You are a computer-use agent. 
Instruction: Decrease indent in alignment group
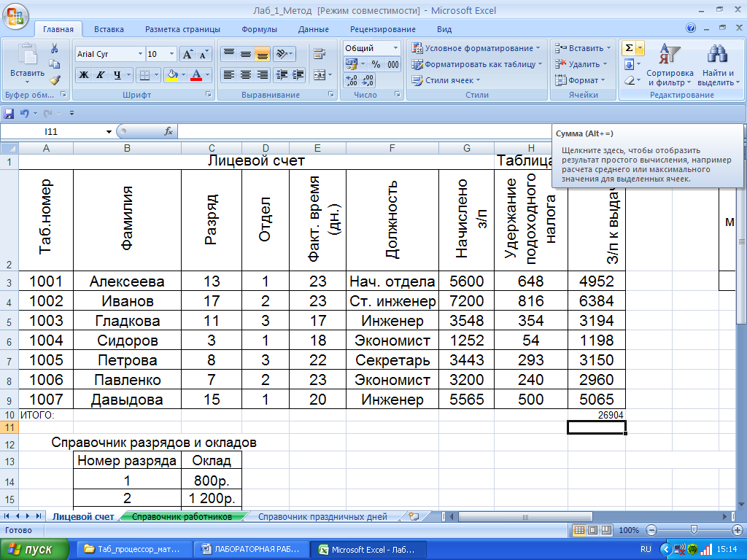[282, 75]
